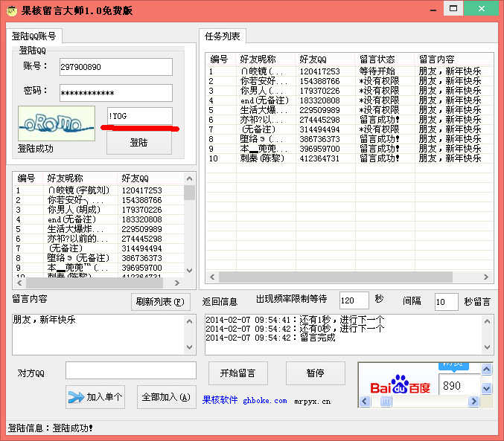Click the Baidu panel scroll left arrow
The width and height of the screenshot is (504, 441).
[x=365, y=401]
